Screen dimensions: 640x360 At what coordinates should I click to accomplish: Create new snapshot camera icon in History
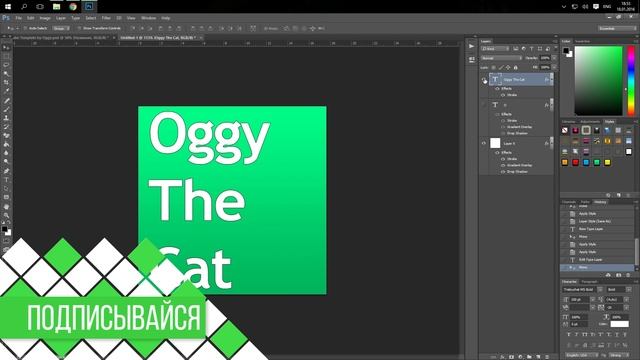coord(618,275)
